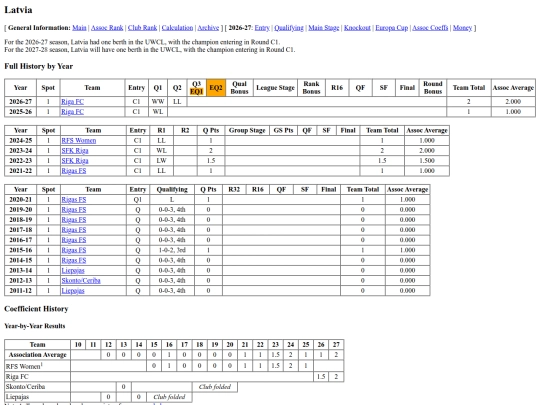Visit the Archive link
This screenshot has width=540, height=405.
[208, 28]
